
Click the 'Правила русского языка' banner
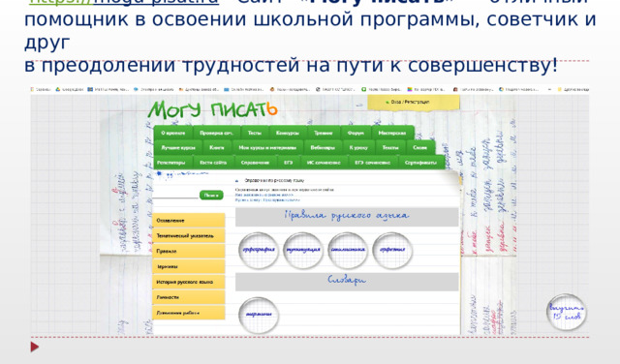347,216
